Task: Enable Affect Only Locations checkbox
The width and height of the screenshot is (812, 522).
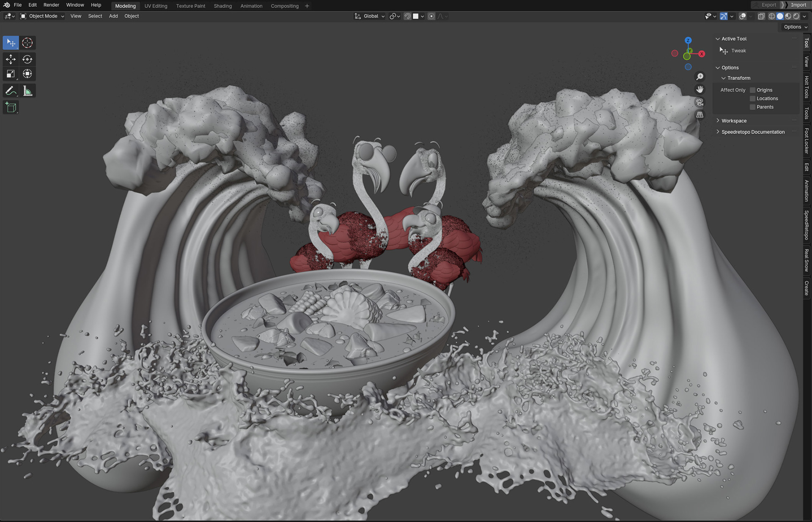Action: (x=752, y=98)
